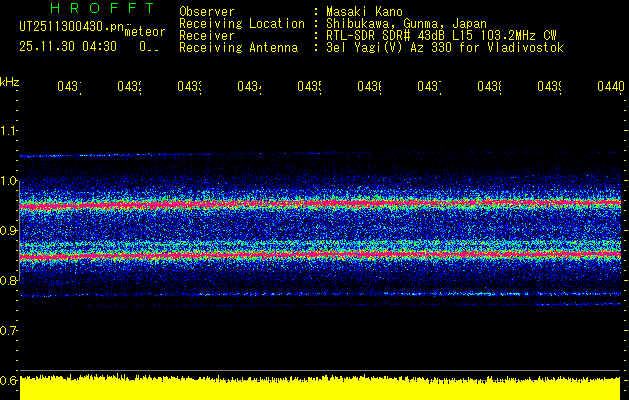Click the upper red signal line in spectrogram
This screenshot has width=629, height=400.
coord(320,205)
